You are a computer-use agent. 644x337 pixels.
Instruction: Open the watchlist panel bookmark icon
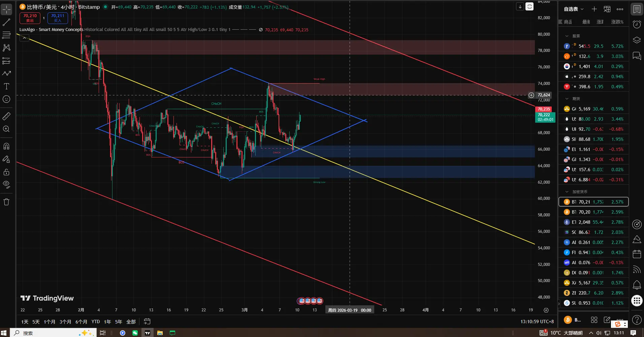coord(637,9)
